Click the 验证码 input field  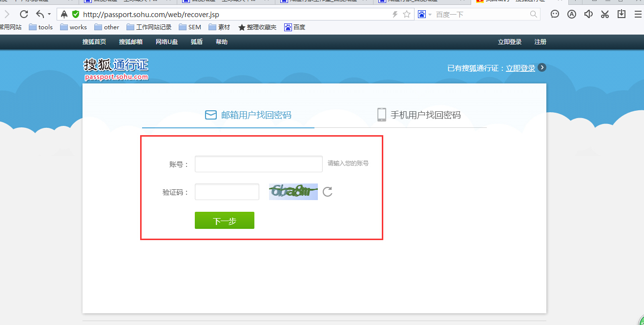point(227,192)
